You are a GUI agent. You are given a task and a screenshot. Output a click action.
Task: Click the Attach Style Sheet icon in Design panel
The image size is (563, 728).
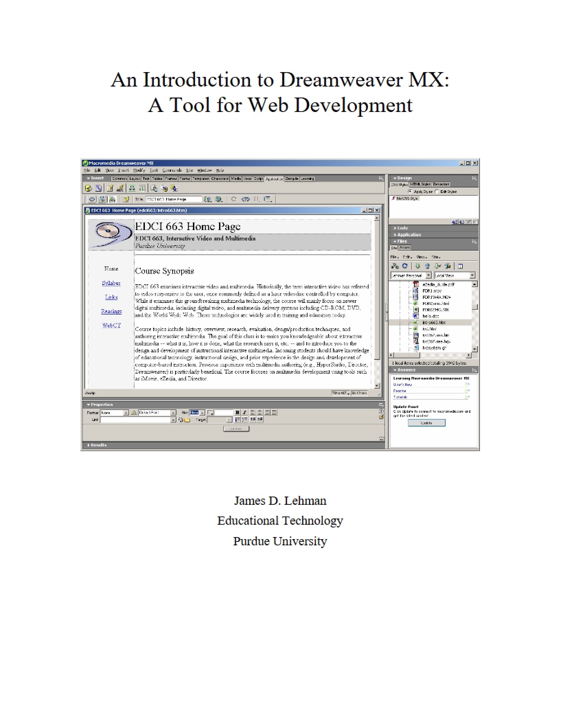tap(455, 222)
